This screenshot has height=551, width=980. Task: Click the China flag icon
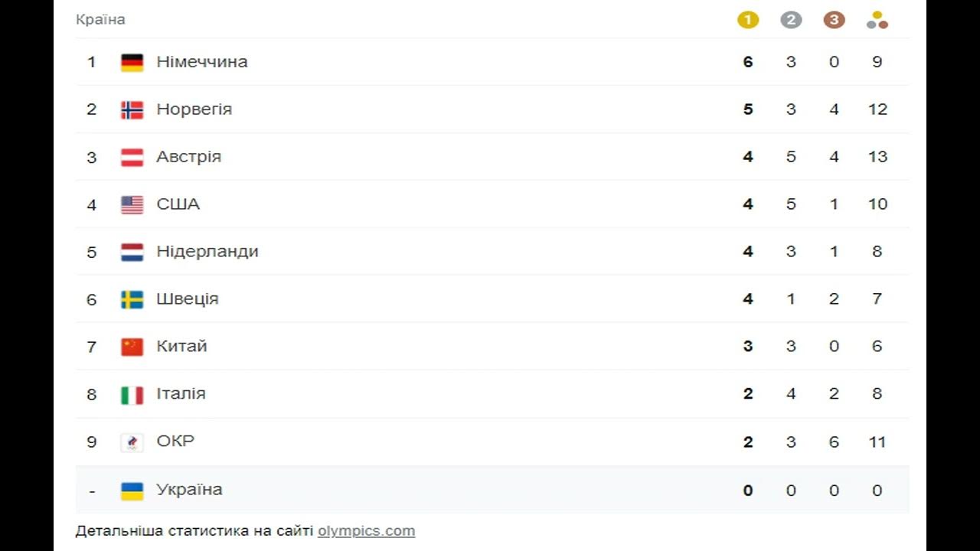click(132, 347)
